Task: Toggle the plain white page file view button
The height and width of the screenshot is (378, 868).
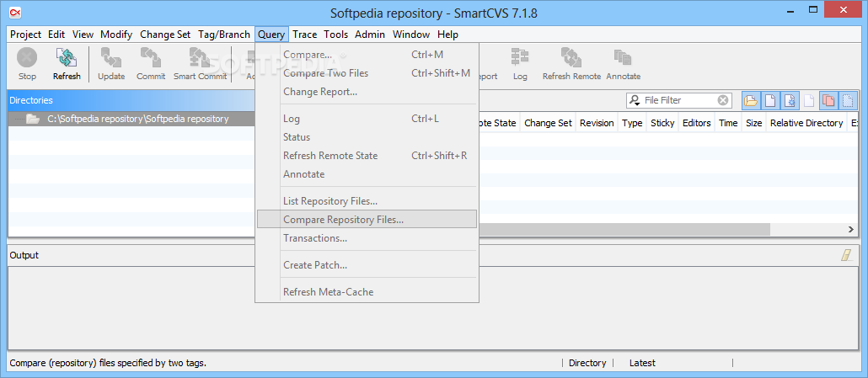Action: 770,100
